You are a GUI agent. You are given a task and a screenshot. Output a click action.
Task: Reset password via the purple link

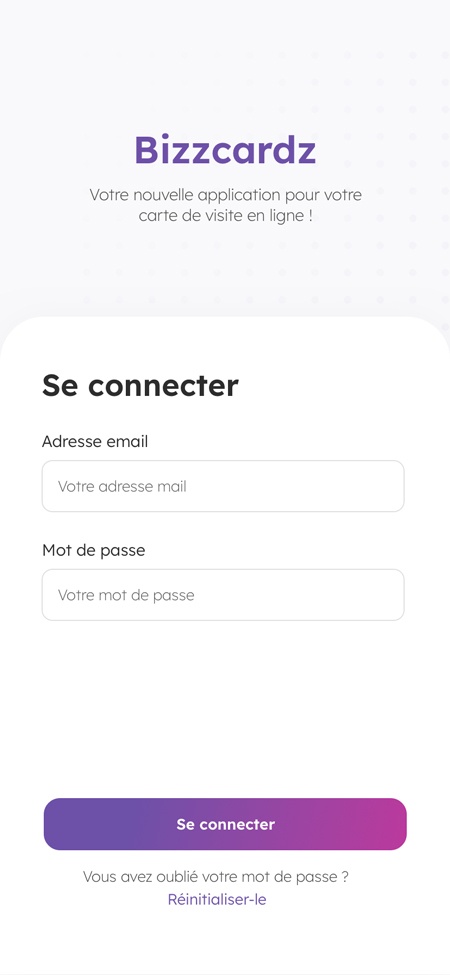217,900
